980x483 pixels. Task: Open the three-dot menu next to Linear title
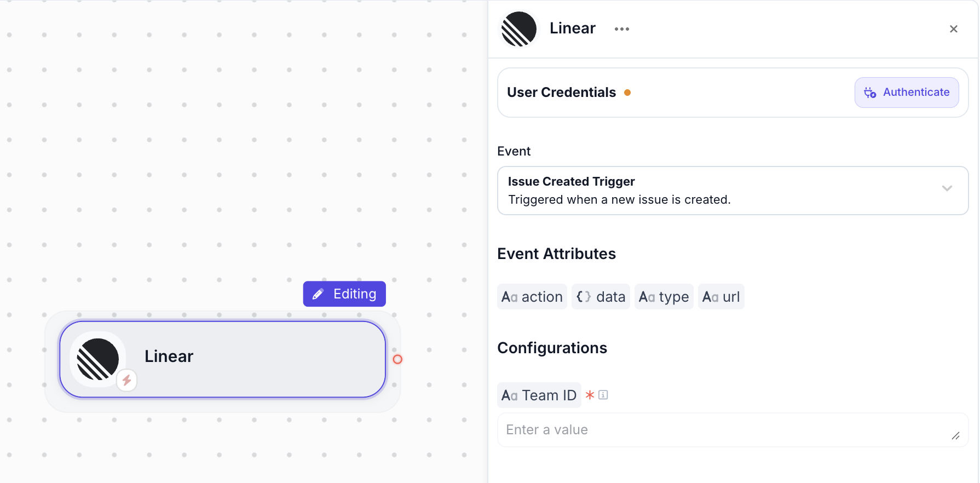pyautogui.click(x=621, y=28)
